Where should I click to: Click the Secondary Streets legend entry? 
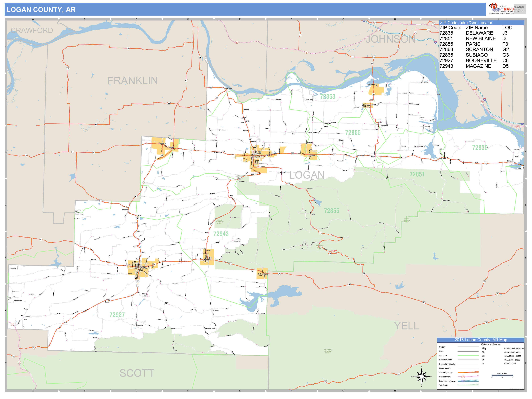(x=447, y=364)
